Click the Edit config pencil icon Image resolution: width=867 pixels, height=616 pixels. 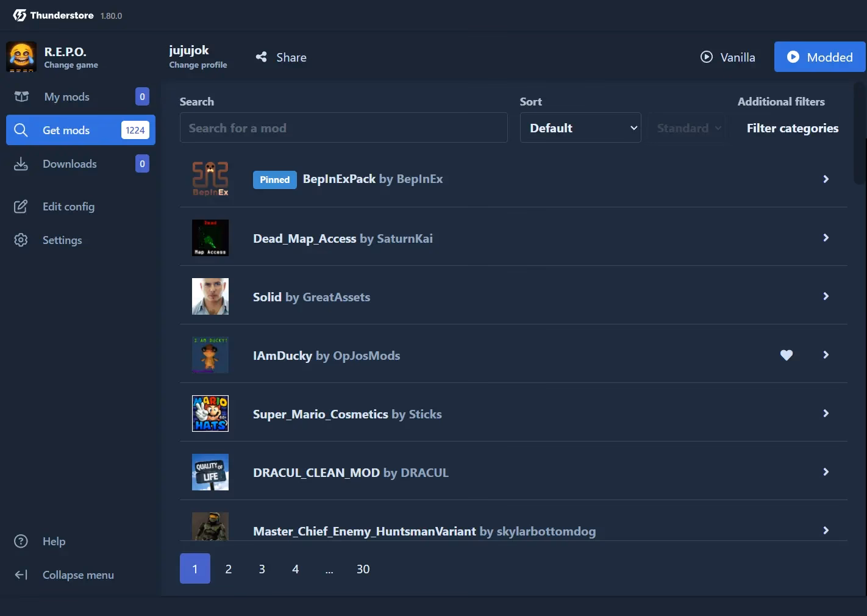(21, 206)
